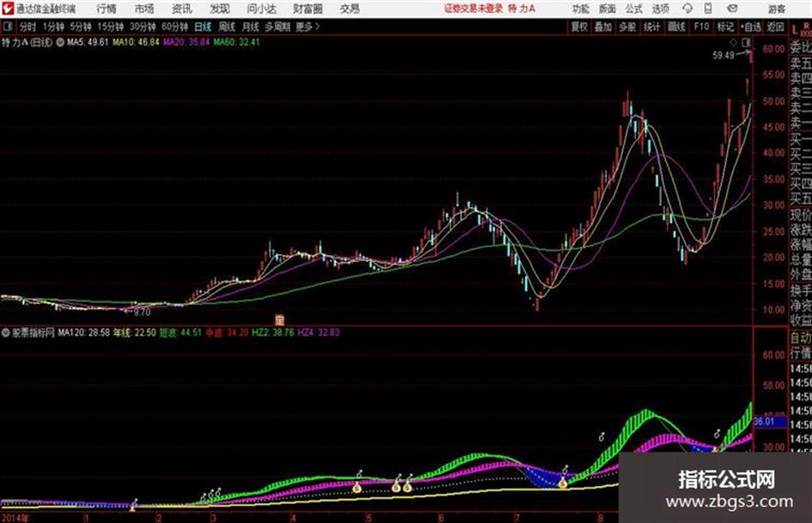Viewport: 812px width, 523px height.
Task: Open the mail envelope icon
Action: (x=732, y=9)
